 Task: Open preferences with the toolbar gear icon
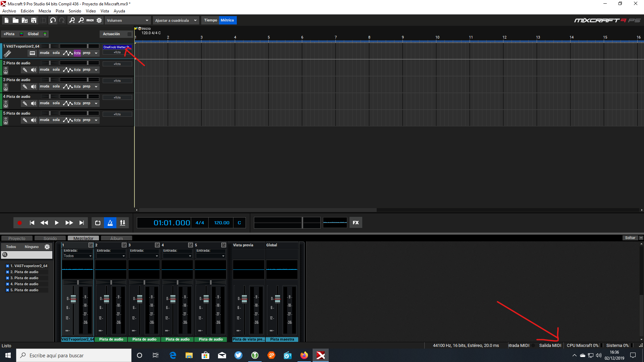[x=99, y=20]
